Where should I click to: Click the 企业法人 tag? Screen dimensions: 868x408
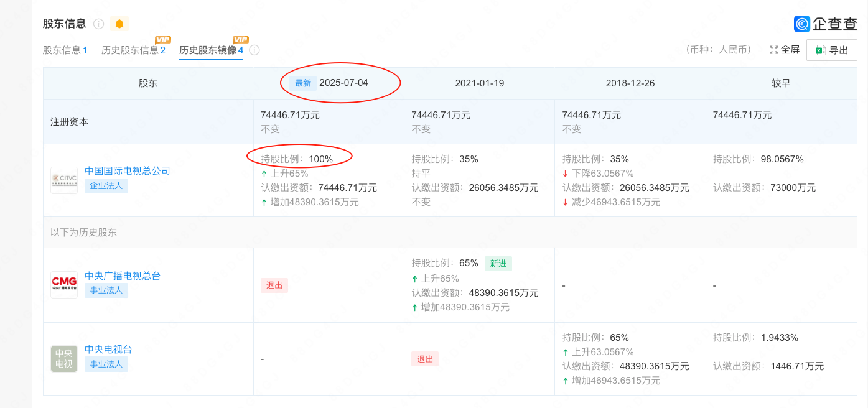pos(106,185)
